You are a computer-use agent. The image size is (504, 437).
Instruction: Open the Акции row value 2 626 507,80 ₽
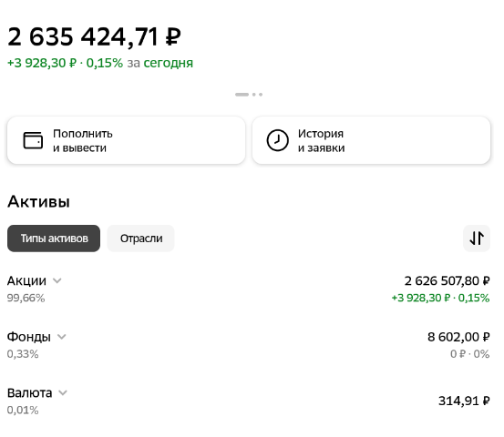click(x=447, y=281)
